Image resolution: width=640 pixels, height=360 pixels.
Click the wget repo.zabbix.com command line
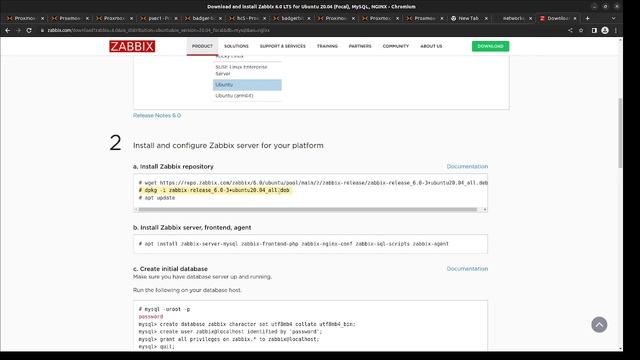pyautogui.click(x=313, y=183)
